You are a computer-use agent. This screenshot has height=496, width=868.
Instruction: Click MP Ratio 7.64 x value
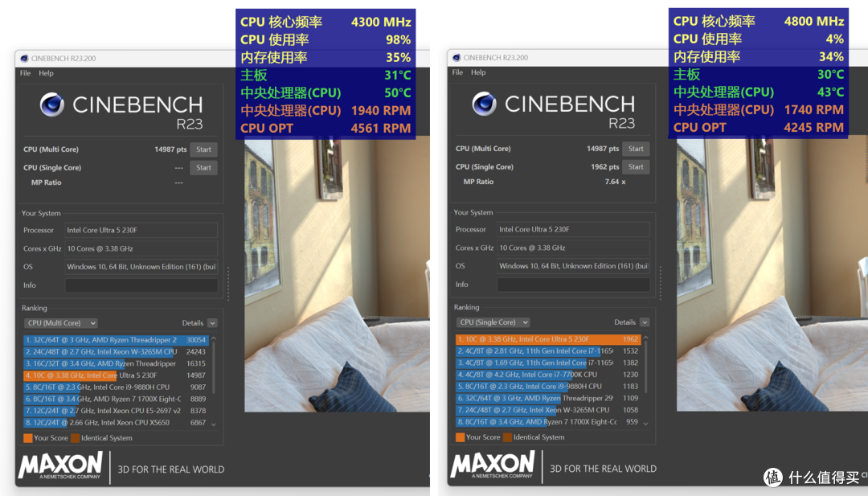point(615,182)
